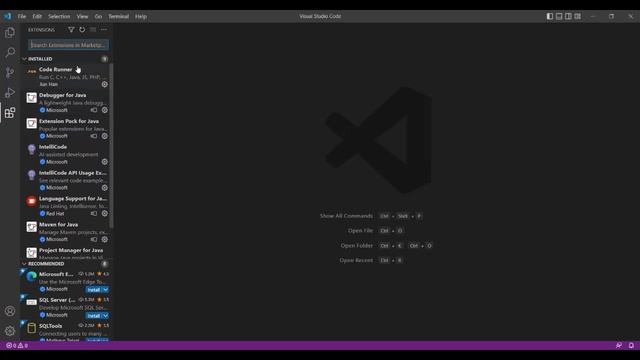640x360 pixels.
Task: Customize layout button in title bar
Action: point(578,16)
